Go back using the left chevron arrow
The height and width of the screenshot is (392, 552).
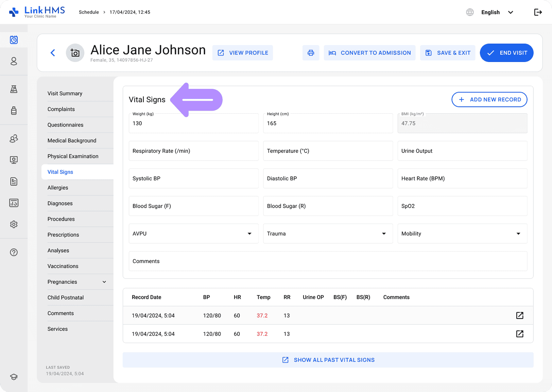coord(53,53)
